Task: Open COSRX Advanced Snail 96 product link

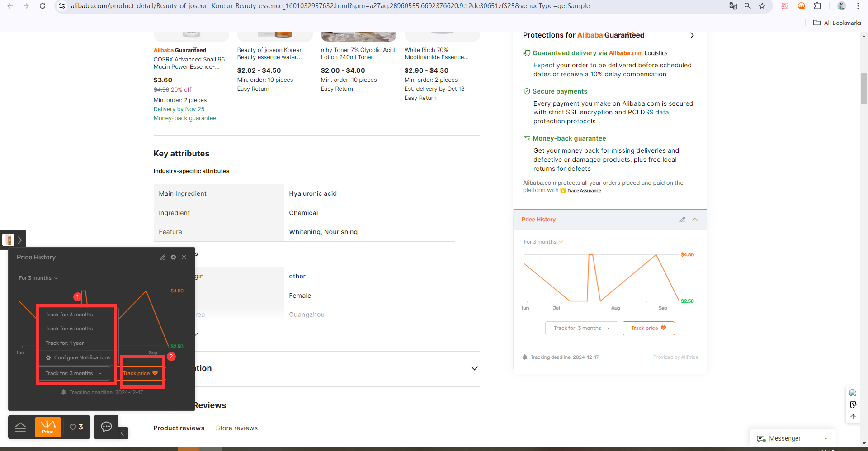Action: click(x=189, y=63)
